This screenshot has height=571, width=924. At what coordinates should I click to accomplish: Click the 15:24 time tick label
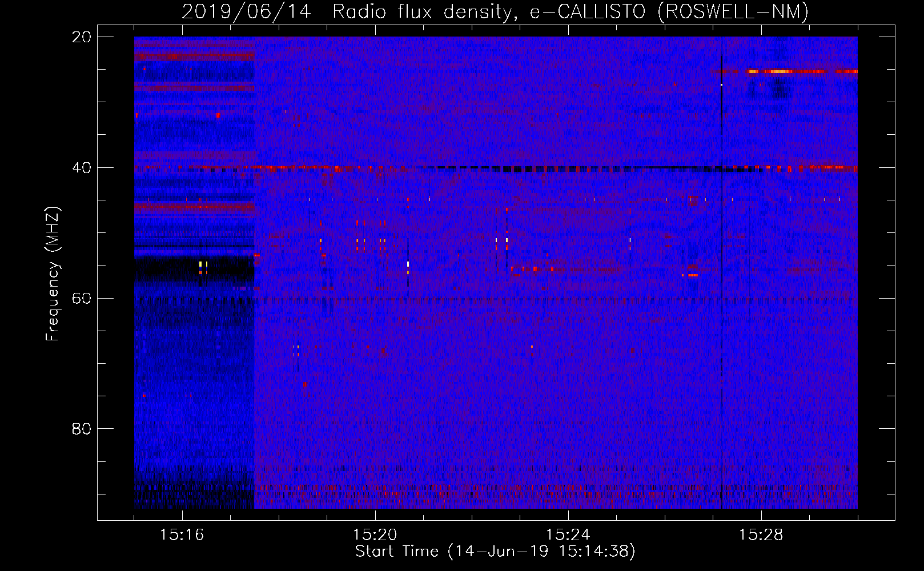[x=568, y=535]
